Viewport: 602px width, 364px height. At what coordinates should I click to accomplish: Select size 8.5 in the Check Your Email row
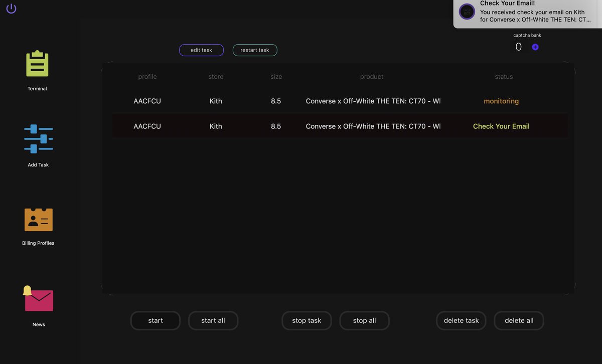tap(276, 126)
